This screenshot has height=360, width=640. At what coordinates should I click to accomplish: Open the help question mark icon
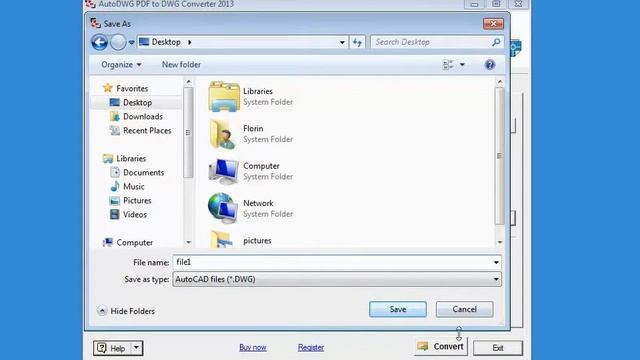click(x=490, y=64)
